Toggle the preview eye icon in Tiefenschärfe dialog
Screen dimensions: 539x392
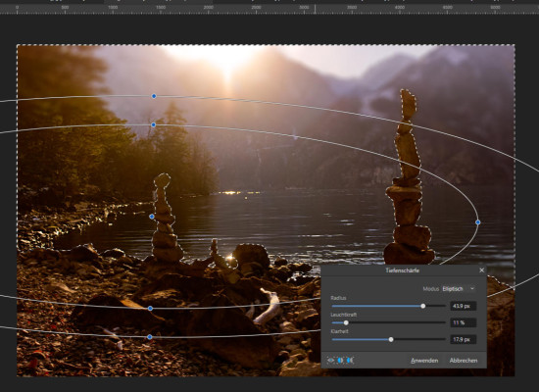(x=330, y=361)
